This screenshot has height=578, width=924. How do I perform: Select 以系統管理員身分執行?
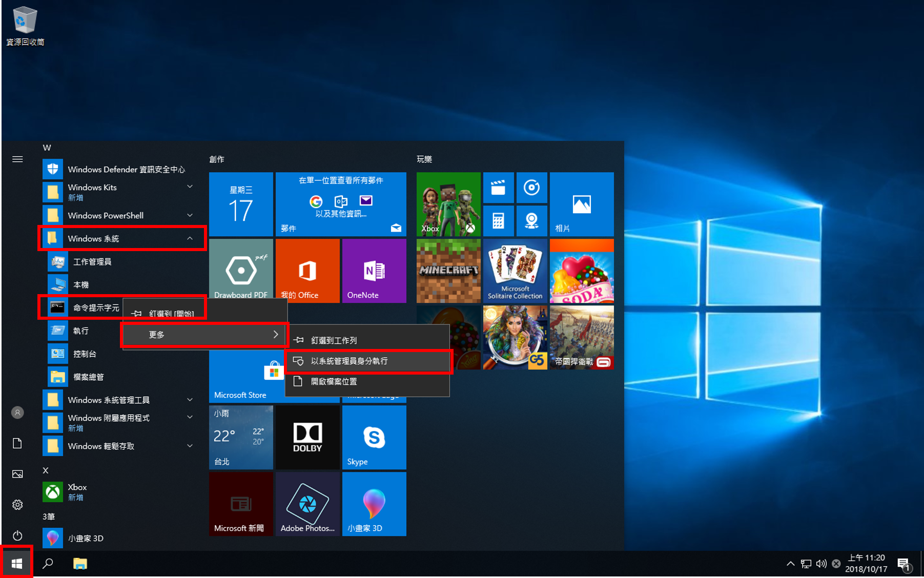point(367,361)
